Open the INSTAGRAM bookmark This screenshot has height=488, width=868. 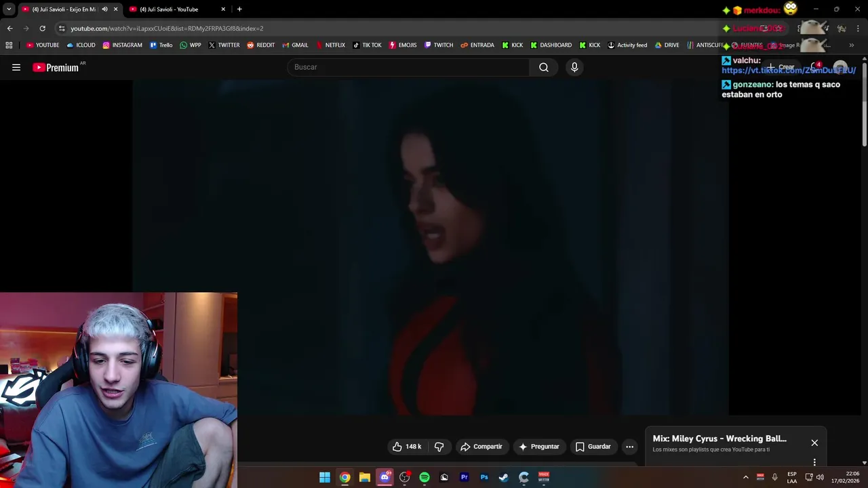(x=122, y=45)
